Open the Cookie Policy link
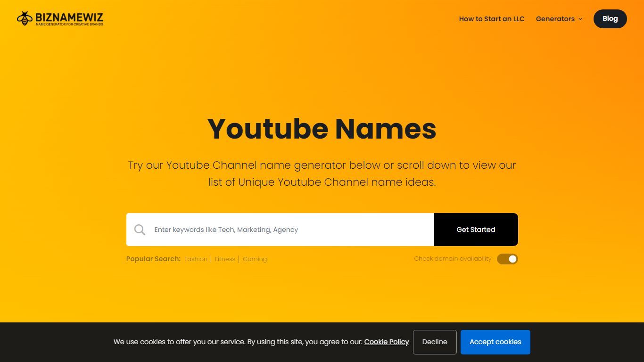644x362 pixels. pyautogui.click(x=387, y=342)
